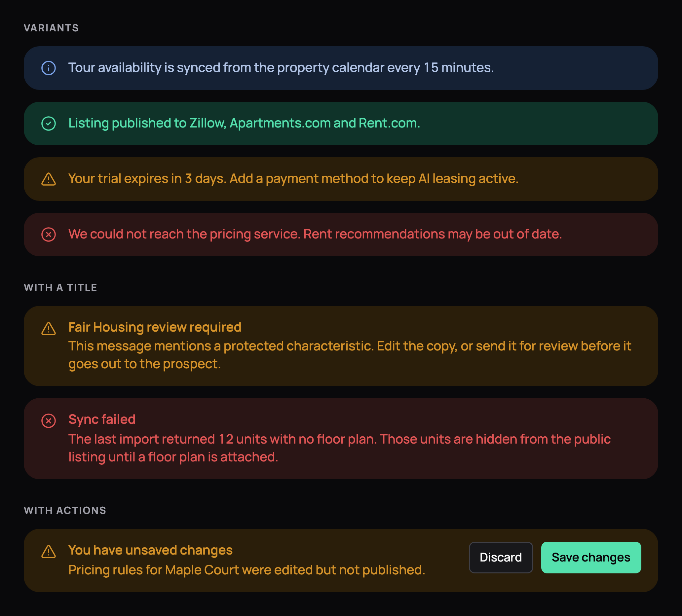This screenshot has width=682, height=616.
Task: Click the Save changes button
Action: [x=591, y=557]
